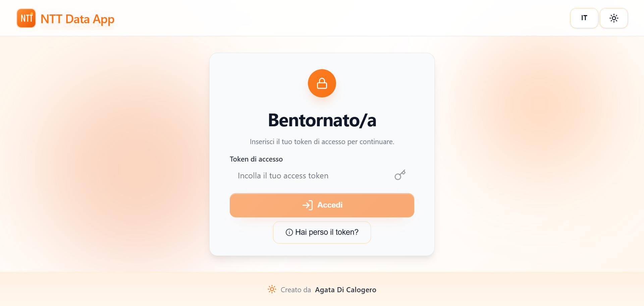
Task: Switch interface theme using top-right control
Action: point(614,18)
